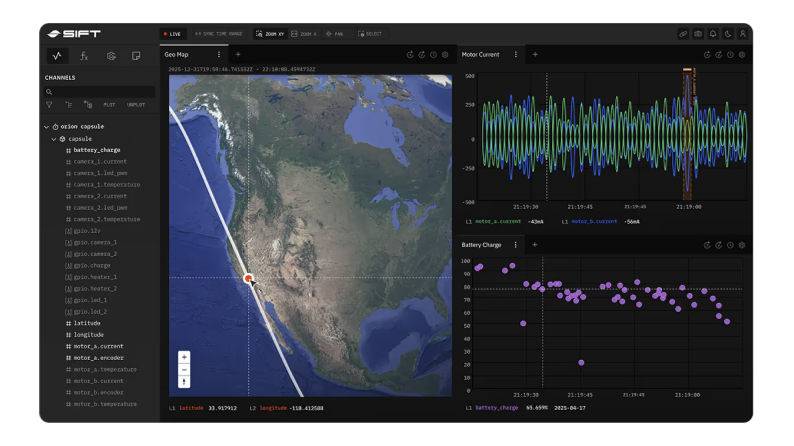This screenshot has width=794, height=446.
Task: Click the second refresh-arrow icon in Battery Charge toolbar
Action: 719,245
